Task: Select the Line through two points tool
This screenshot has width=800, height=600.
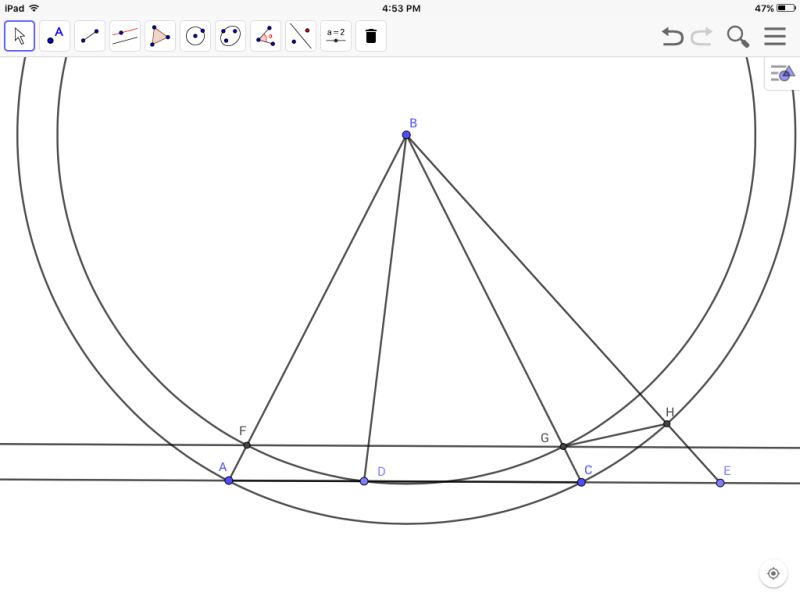Action: (x=123, y=36)
